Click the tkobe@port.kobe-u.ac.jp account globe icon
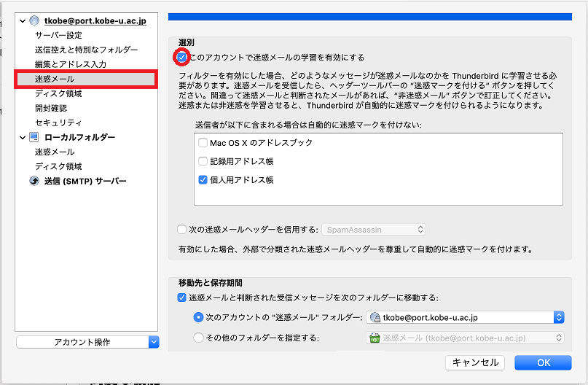 (34, 20)
